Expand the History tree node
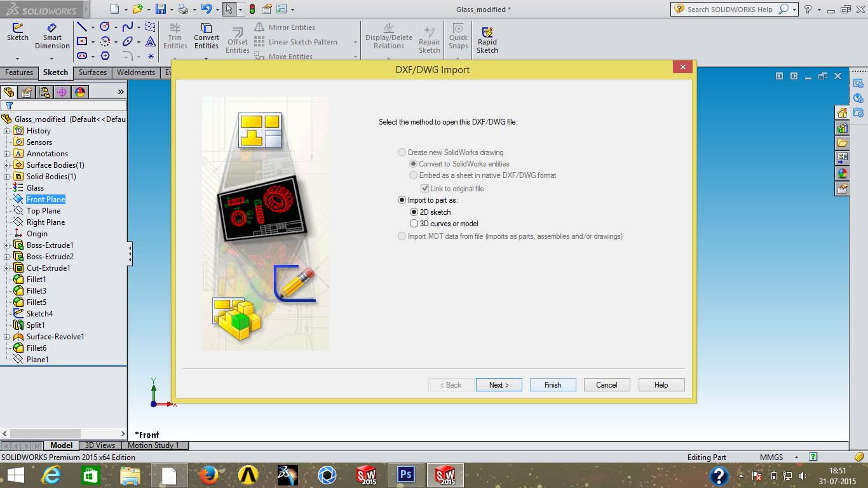This screenshot has width=868, height=488. click(7, 131)
